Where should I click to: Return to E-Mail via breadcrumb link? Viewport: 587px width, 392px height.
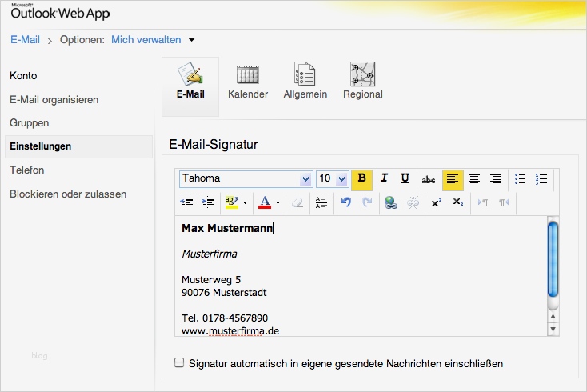[25, 40]
